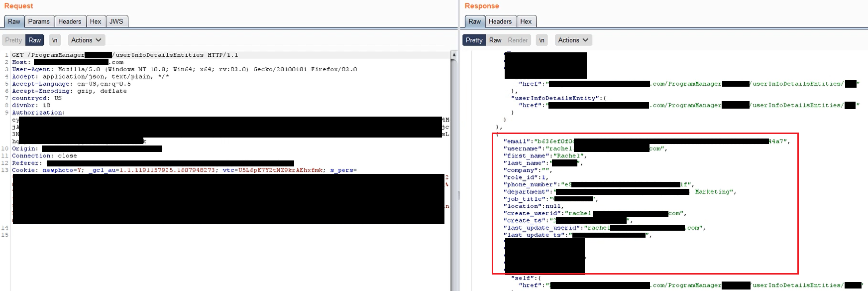Click the request scrollbar up arrow

coord(454,54)
